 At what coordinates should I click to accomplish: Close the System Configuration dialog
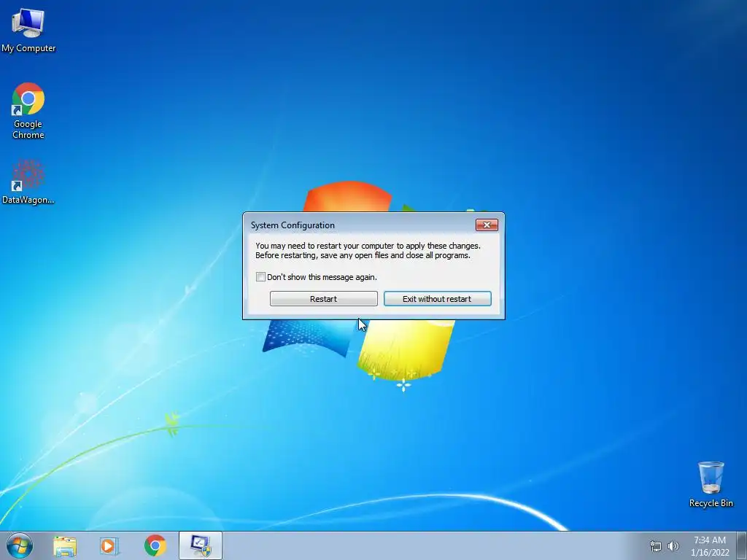(487, 225)
